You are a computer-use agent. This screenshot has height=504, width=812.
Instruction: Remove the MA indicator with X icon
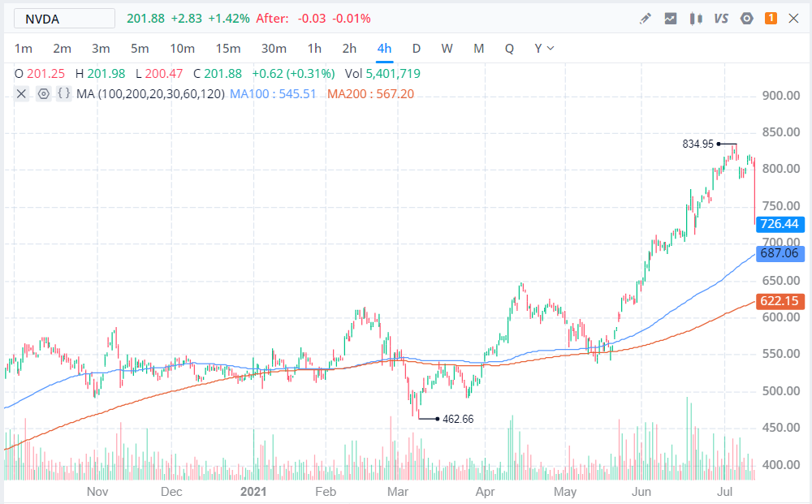pyautogui.click(x=21, y=93)
